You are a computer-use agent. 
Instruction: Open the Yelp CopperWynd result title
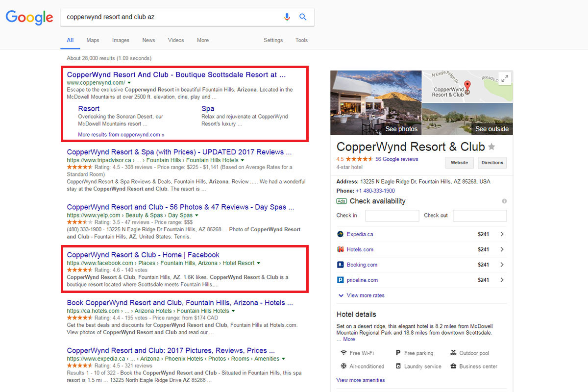coord(180,207)
